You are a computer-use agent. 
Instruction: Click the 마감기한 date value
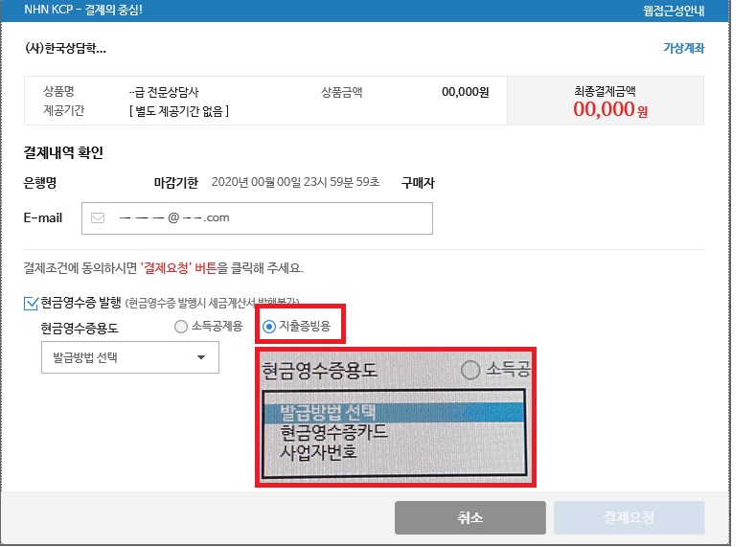coord(295,182)
